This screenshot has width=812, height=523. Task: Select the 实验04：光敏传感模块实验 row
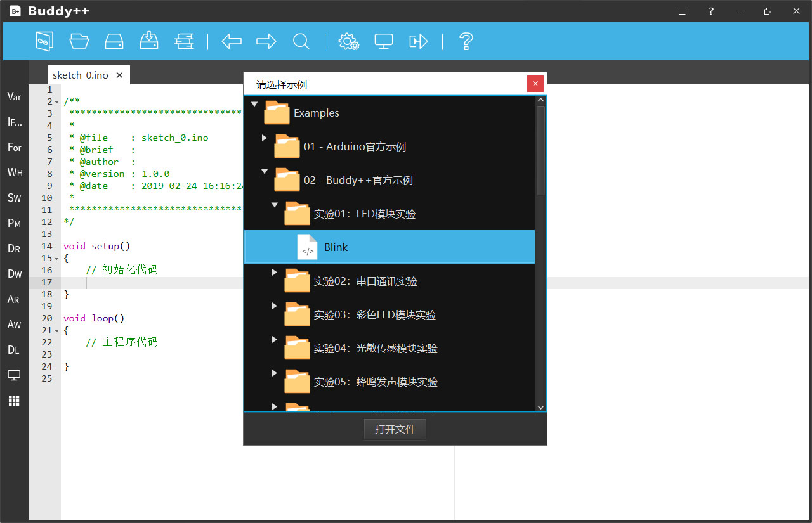[x=390, y=348]
